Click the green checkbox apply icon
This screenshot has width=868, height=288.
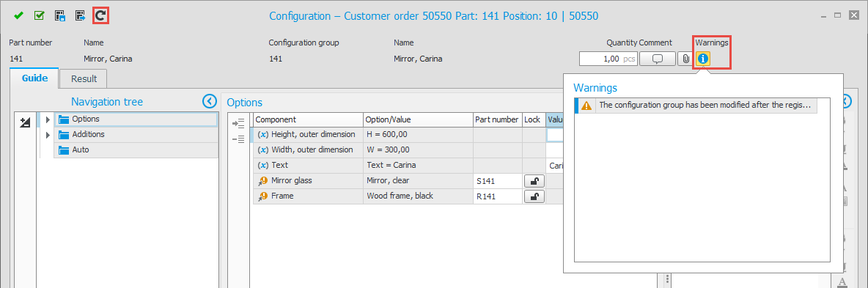pyautogui.click(x=39, y=15)
